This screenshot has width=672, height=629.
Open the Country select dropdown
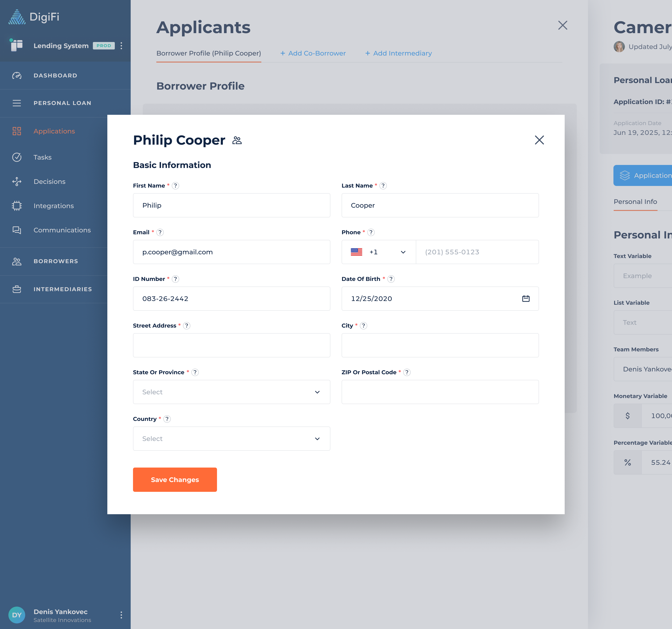tap(231, 439)
